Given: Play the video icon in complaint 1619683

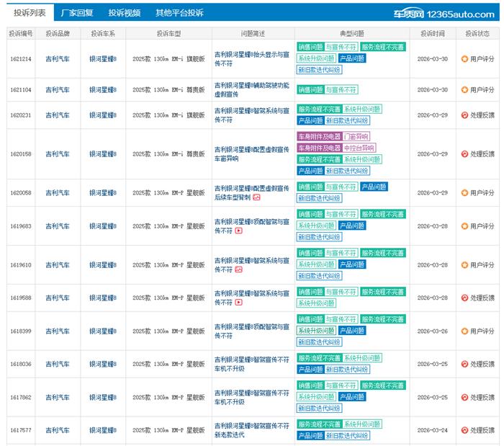Looking at the screenshot, I should 239,231.
